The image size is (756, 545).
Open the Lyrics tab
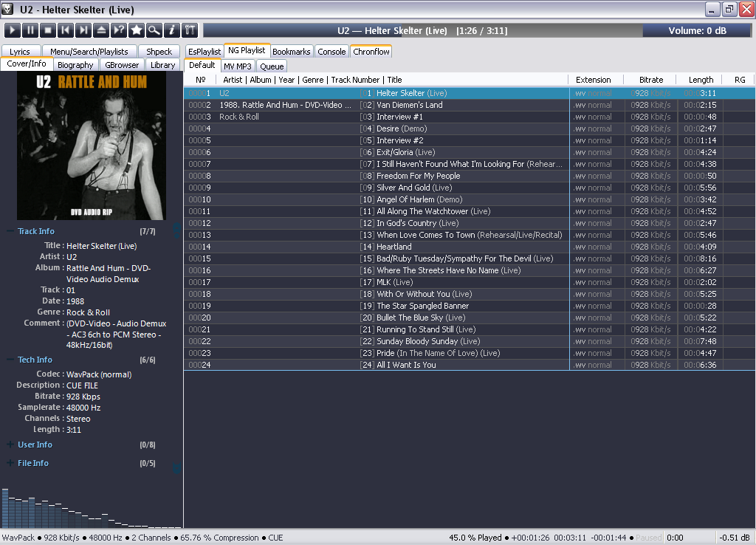(x=20, y=51)
